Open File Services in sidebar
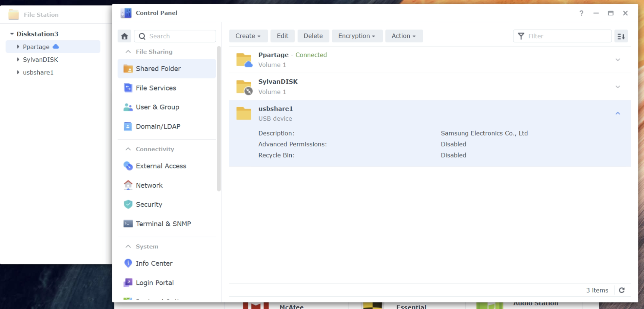The image size is (644, 309). pos(156,88)
